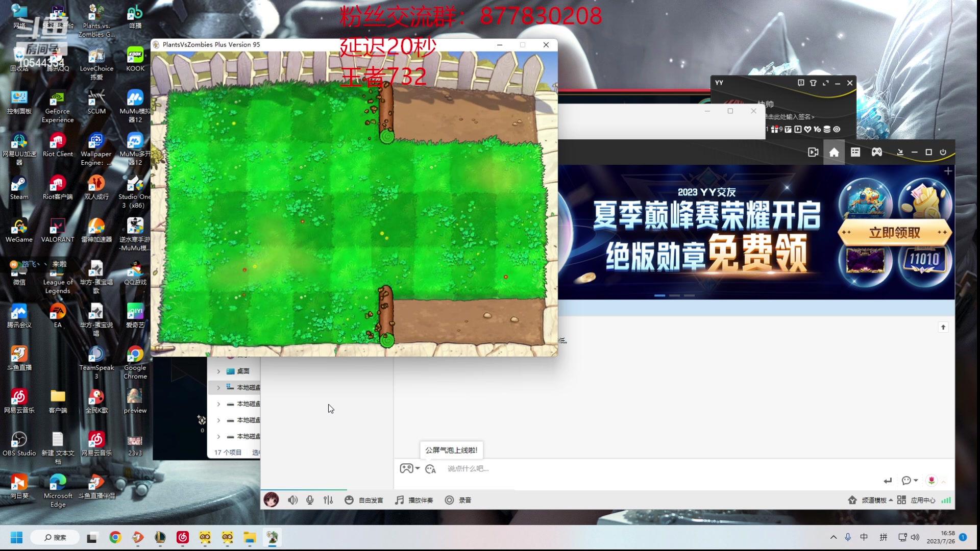Image resolution: width=980 pixels, height=551 pixels.
Task: Open Google Chrome desktop shortcut
Action: 135,363
